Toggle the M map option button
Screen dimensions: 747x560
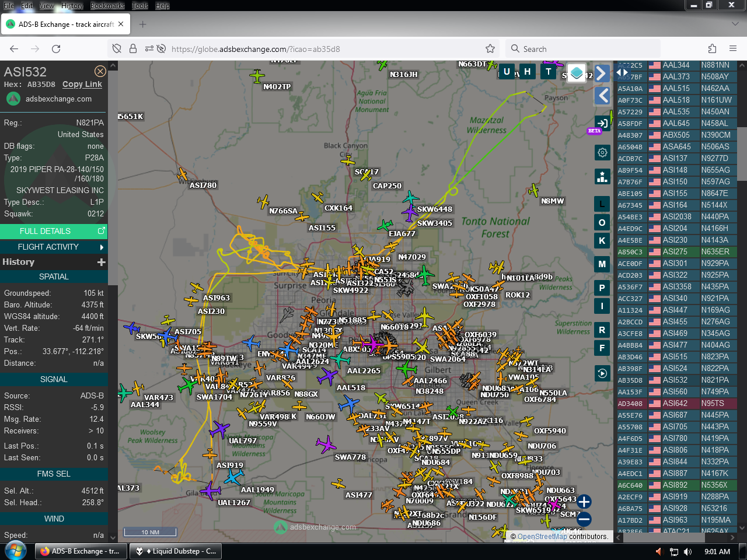pos(602,264)
